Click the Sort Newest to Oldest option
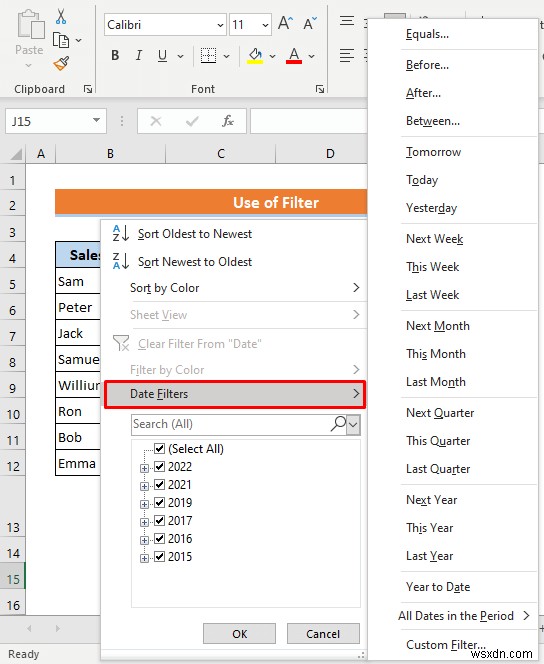 pos(195,262)
